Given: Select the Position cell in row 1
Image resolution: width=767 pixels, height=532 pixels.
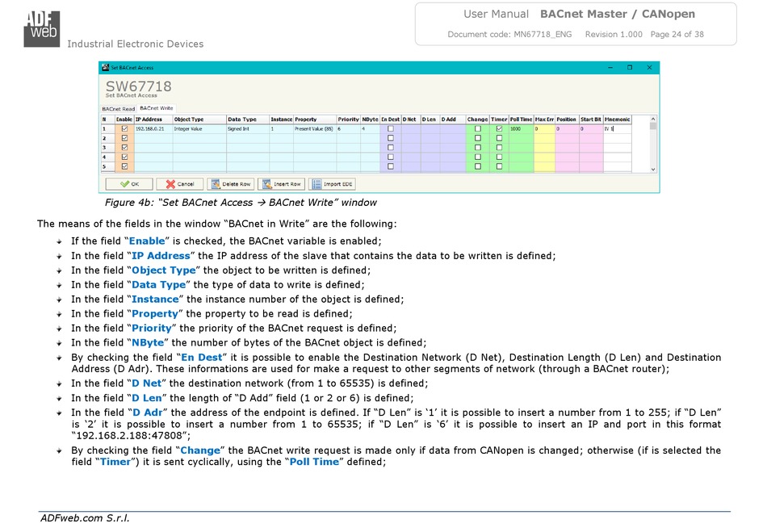Looking at the screenshot, I should click(x=568, y=128).
